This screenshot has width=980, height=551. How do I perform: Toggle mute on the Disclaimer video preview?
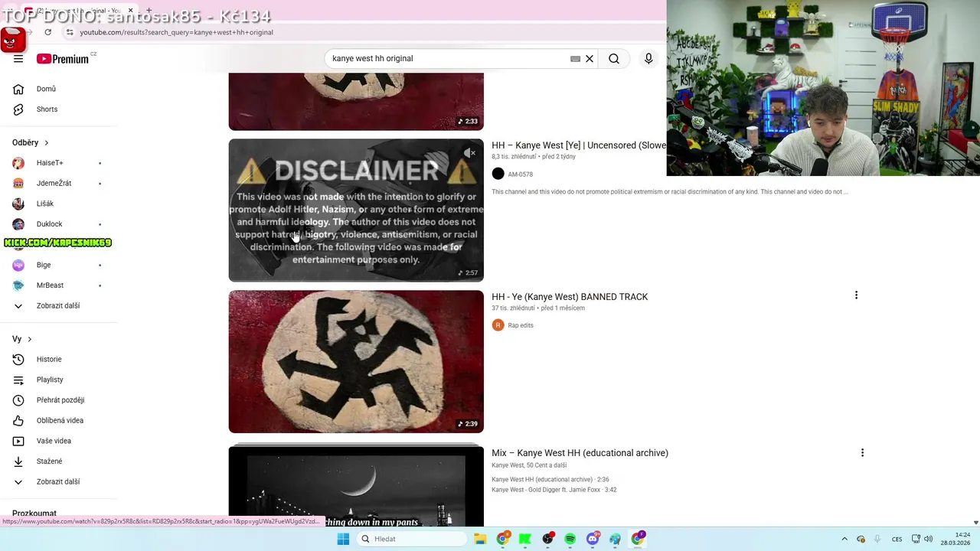[x=470, y=153]
